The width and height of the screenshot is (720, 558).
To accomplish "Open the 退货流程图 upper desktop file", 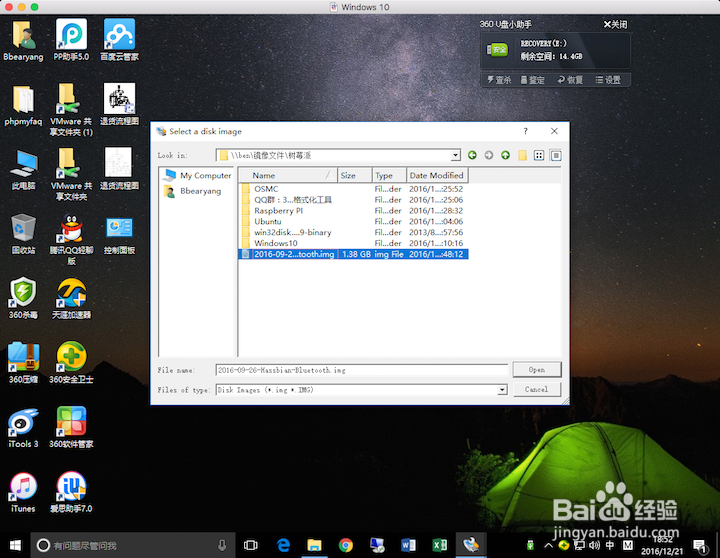I will pos(119,105).
